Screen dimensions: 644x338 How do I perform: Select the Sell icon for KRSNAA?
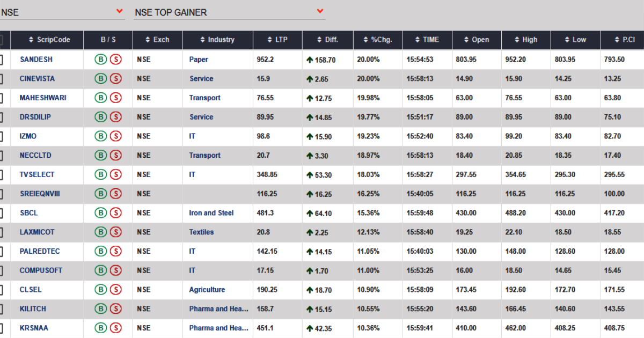coord(115,328)
